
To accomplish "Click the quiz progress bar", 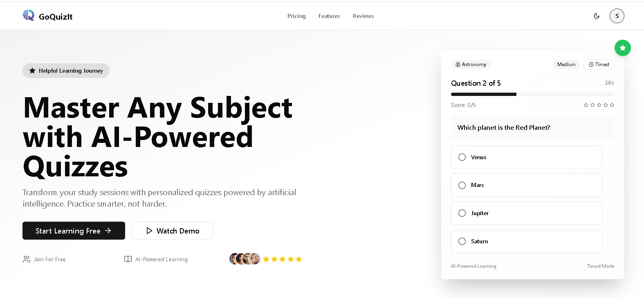I will 532,94.
